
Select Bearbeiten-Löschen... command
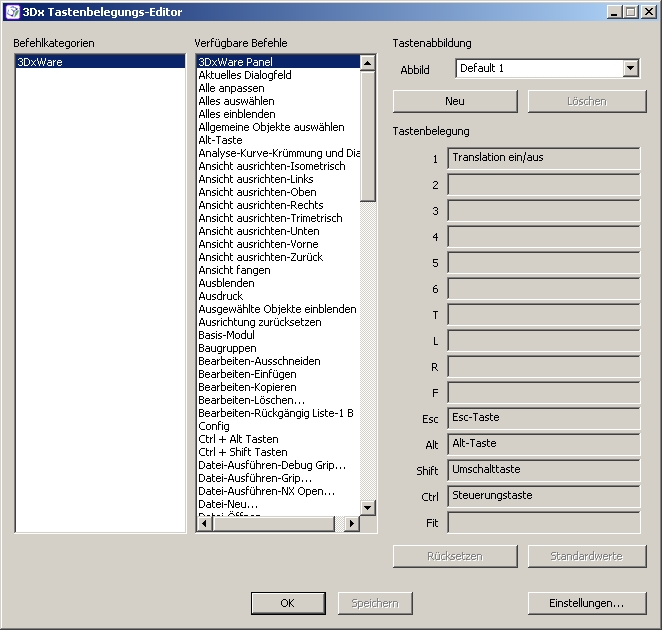coord(278,400)
